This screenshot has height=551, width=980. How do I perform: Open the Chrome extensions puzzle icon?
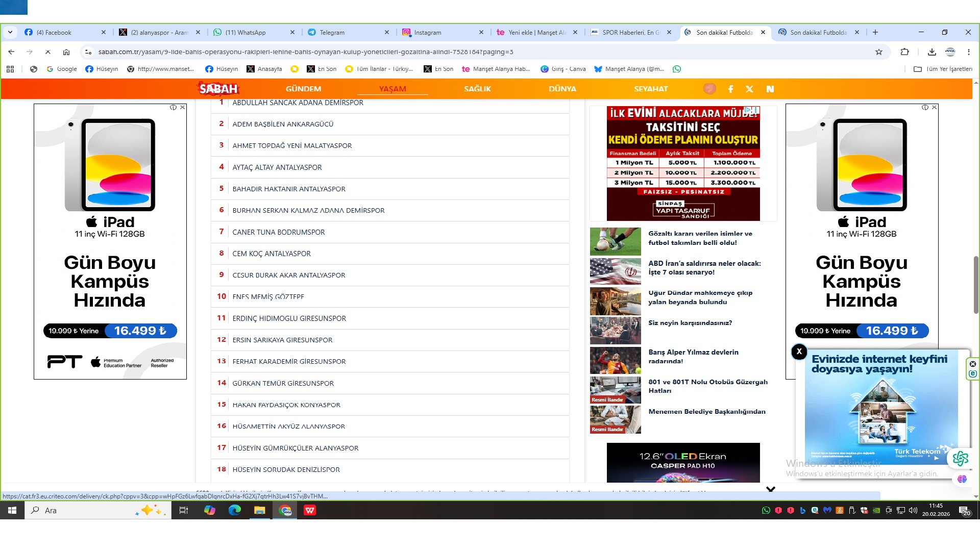tap(904, 52)
